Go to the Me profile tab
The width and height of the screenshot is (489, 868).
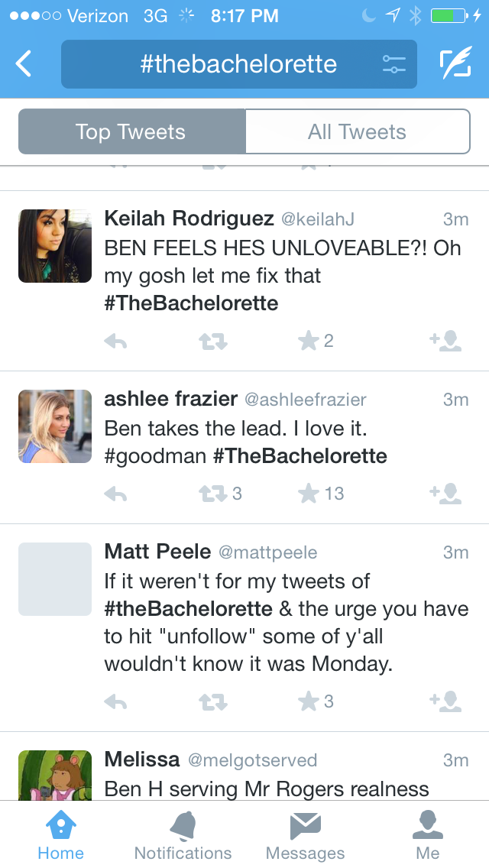click(428, 834)
